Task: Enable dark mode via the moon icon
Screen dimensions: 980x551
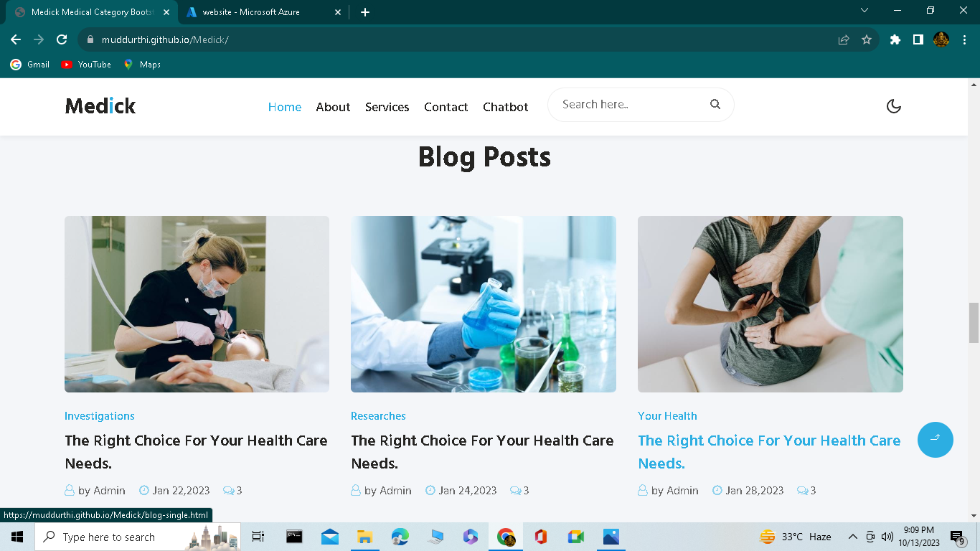Action: 893,105
